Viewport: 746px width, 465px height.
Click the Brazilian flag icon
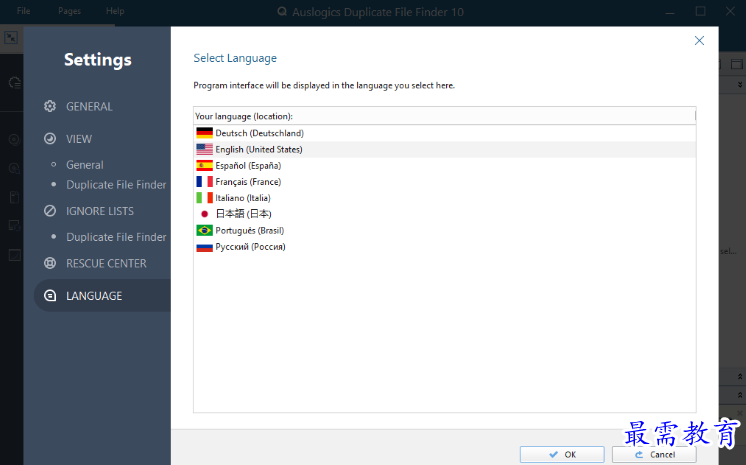[205, 230]
